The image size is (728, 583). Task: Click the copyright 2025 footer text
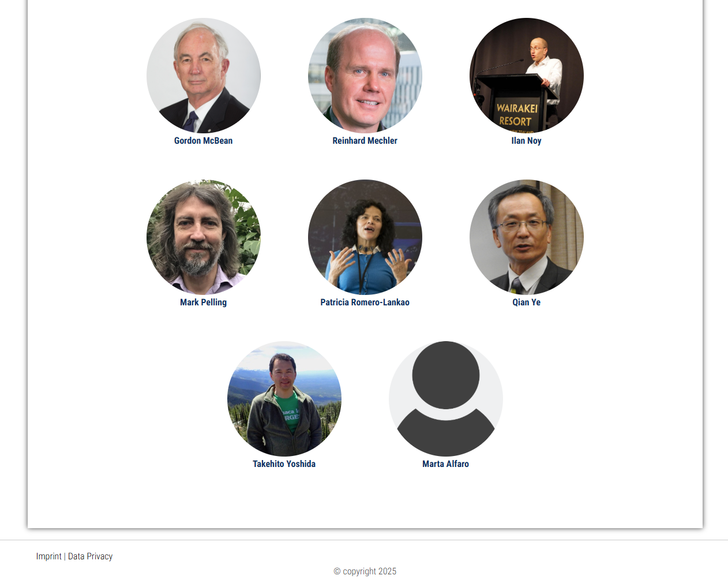(365, 571)
